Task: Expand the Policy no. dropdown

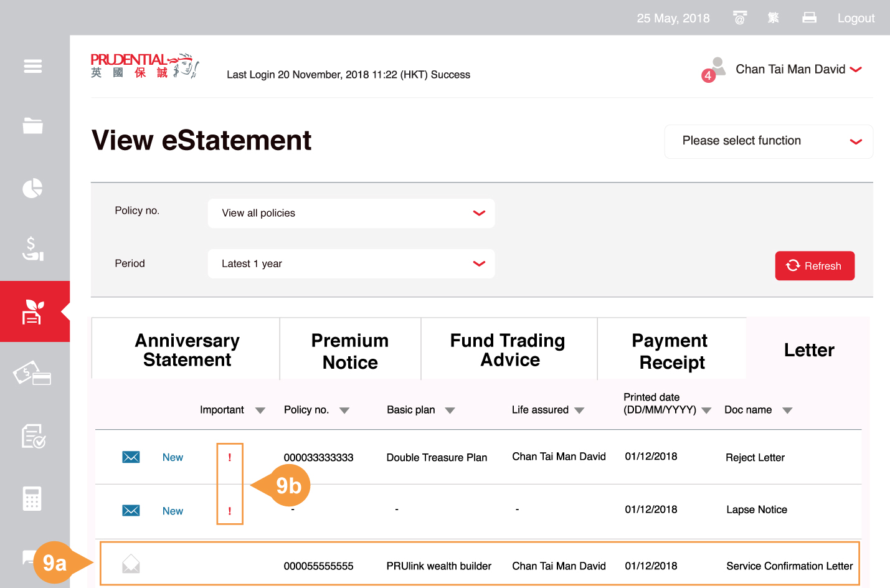Action: coord(351,213)
